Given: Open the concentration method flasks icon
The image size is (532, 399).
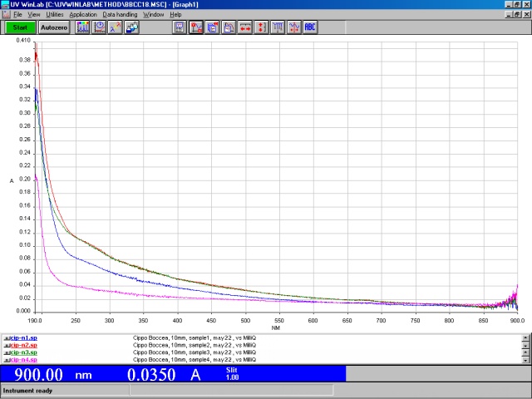Looking at the screenshot, I should 131,27.
